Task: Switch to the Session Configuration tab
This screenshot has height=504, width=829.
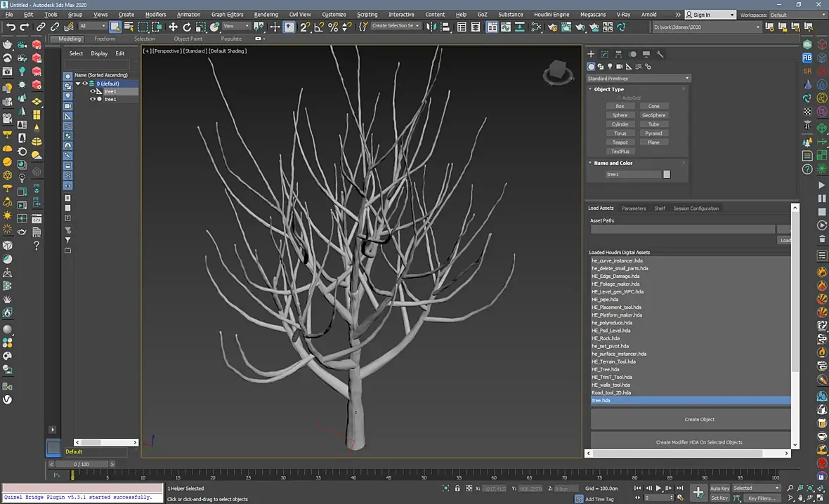Action: click(696, 208)
